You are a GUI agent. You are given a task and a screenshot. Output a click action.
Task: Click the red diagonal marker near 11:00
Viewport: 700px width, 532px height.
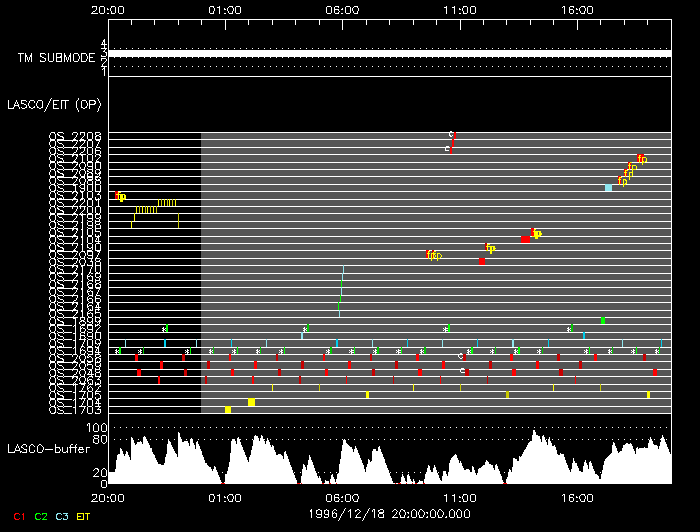pos(452,142)
